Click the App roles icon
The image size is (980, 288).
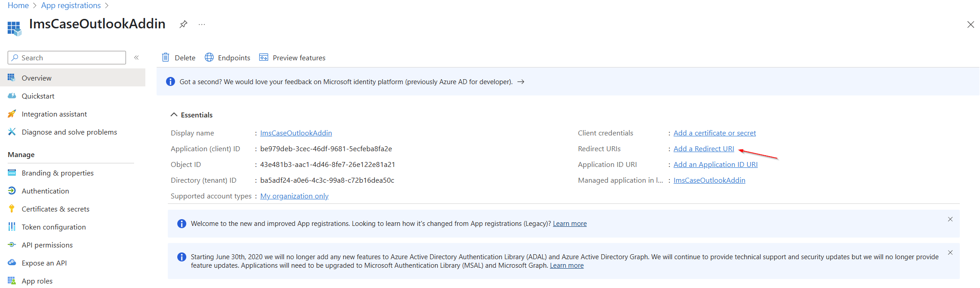point(12,280)
